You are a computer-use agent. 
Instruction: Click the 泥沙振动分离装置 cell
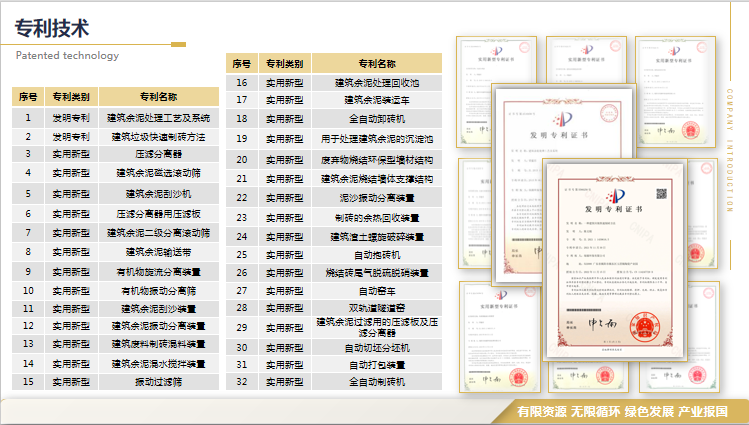click(x=377, y=198)
